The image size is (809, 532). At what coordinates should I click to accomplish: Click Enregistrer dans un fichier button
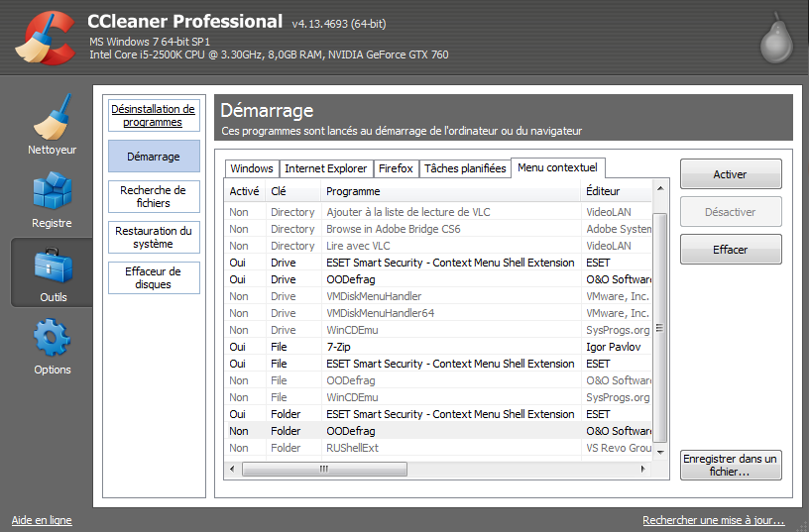pyautogui.click(x=731, y=465)
